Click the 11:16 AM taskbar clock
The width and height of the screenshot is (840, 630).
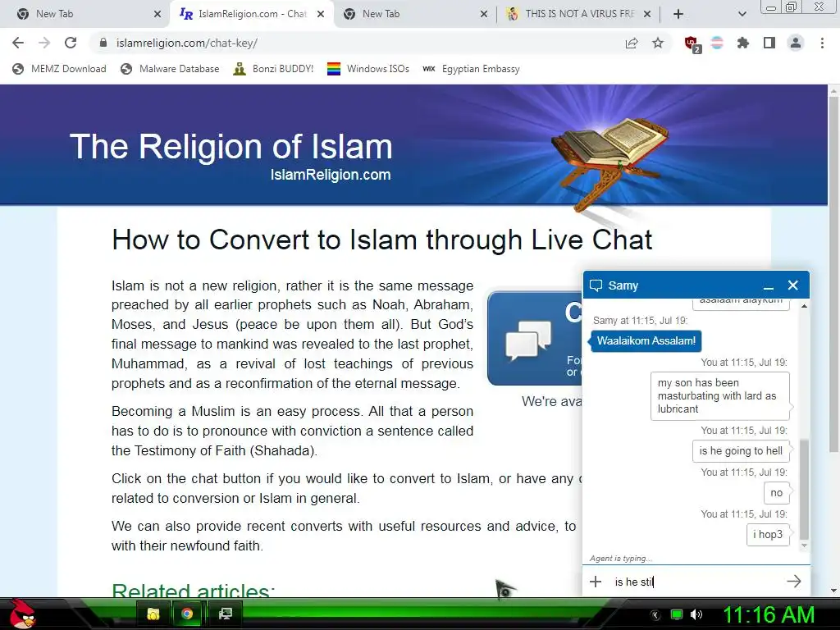(x=769, y=614)
